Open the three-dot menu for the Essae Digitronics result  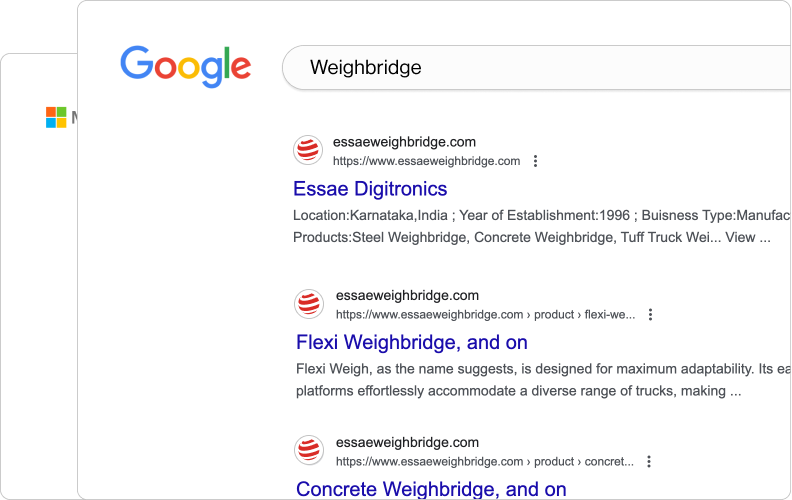coord(535,161)
